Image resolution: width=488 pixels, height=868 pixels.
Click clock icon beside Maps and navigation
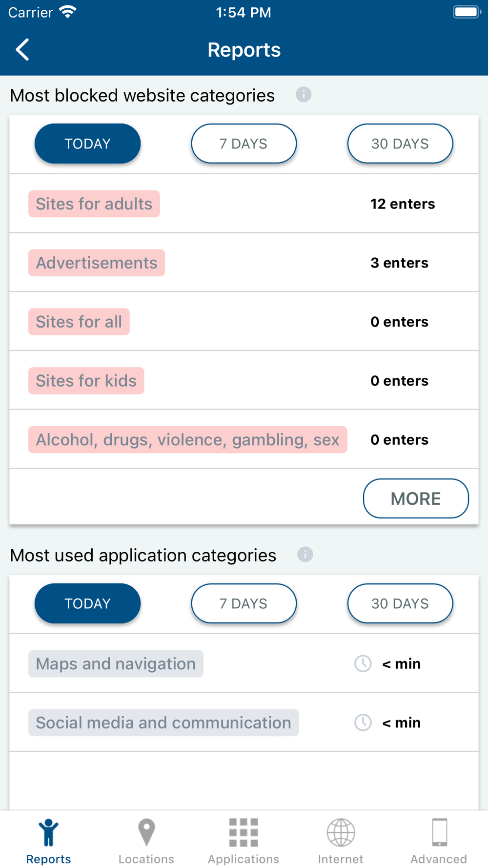(x=363, y=663)
